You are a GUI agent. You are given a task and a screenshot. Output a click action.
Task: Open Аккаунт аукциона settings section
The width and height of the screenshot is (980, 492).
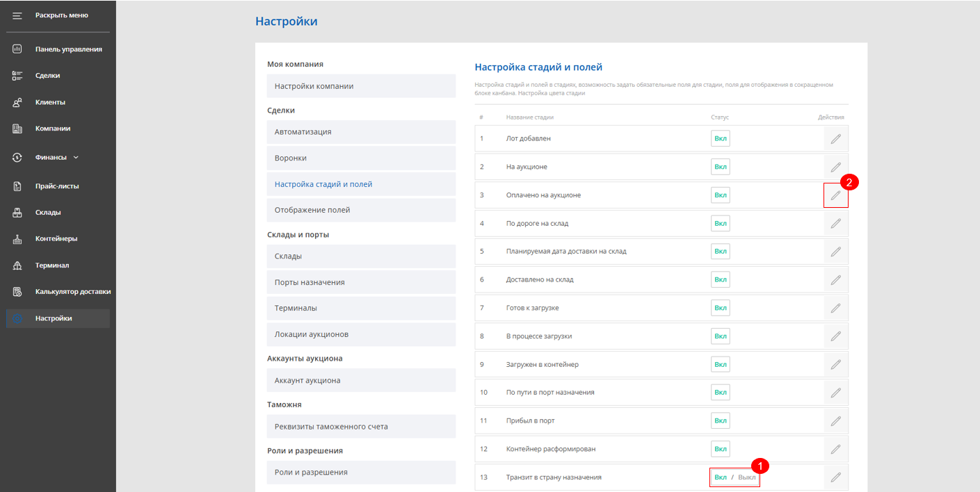click(x=361, y=380)
